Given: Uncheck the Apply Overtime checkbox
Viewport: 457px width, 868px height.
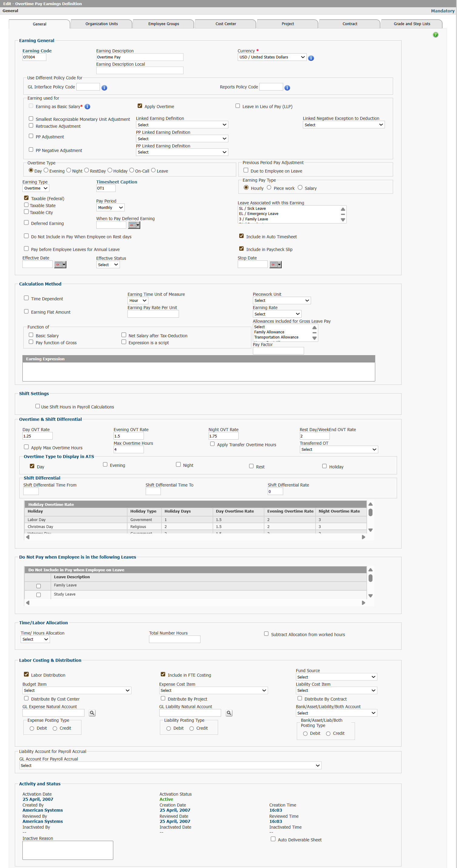Looking at the screenshot, I should (x=140, y=106).
